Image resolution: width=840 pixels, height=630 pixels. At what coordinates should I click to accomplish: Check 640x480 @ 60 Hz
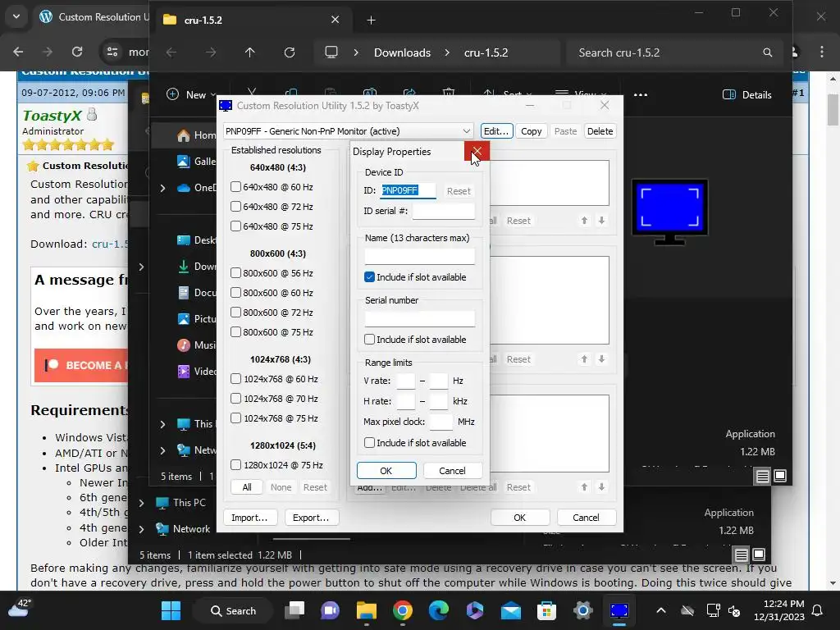point(235,187)
